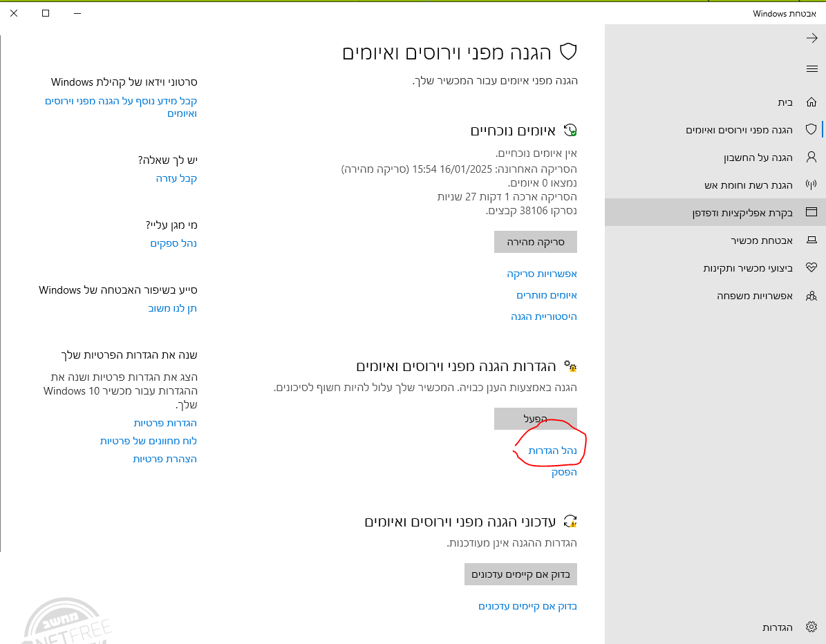This screenshot has height=644, width=826.
Task: Click בדוק אם קיימים עדכונים button
Action: pos(521,574)
